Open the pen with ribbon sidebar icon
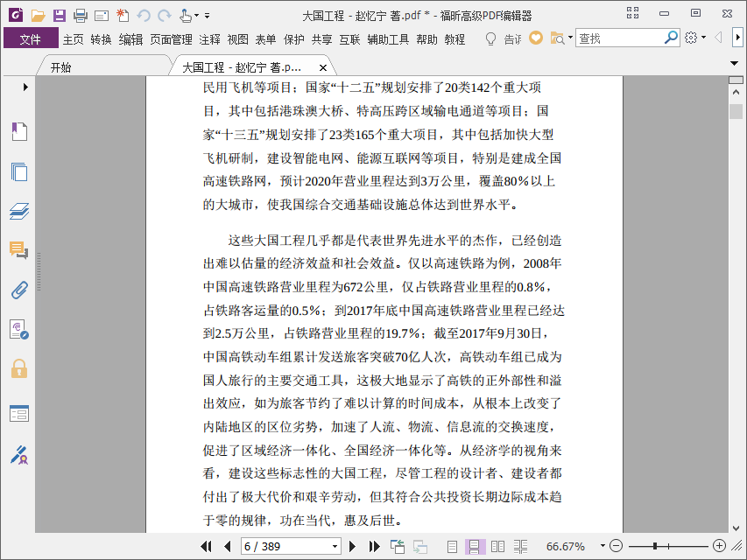747x560 pixels. pyautogui.click(x=19, y=455)
